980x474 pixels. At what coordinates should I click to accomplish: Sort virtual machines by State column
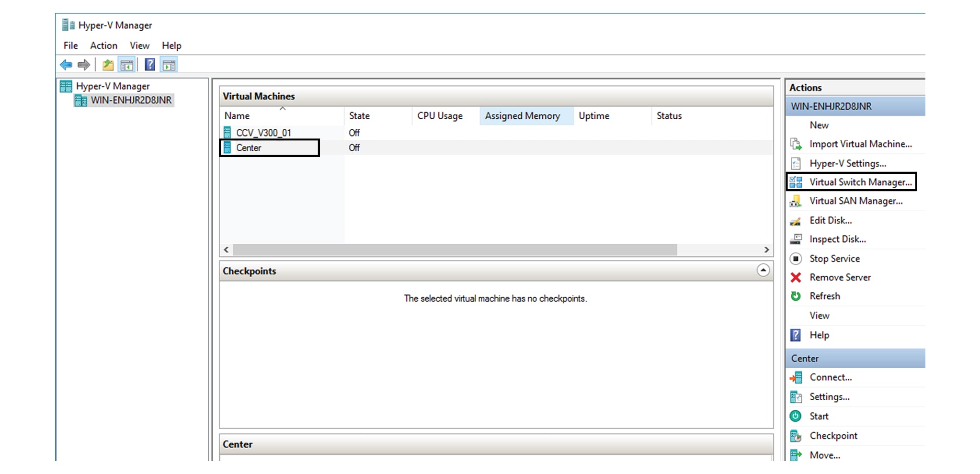tap(378, 116)
